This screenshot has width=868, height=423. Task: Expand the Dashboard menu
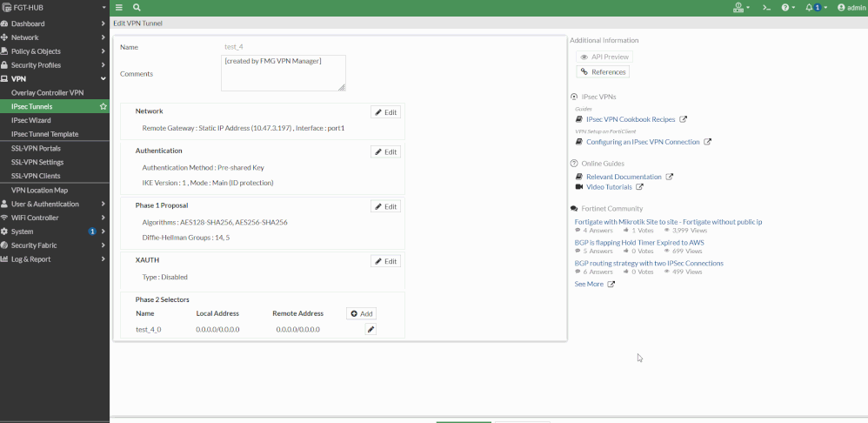click(x=54, y=23)
